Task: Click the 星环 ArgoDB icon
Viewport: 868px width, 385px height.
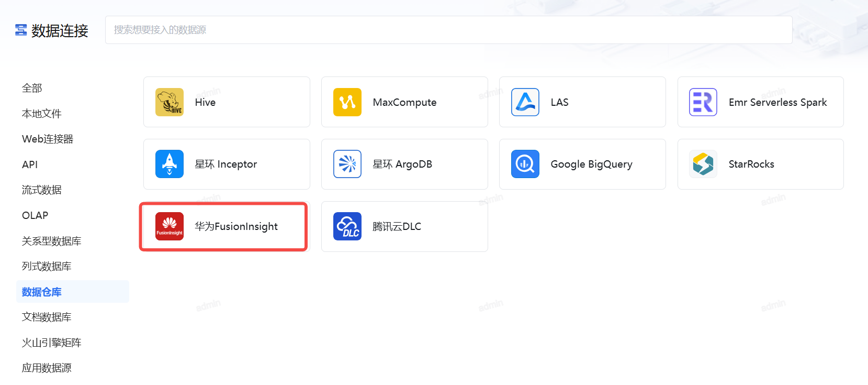Action: coord(347,164)
